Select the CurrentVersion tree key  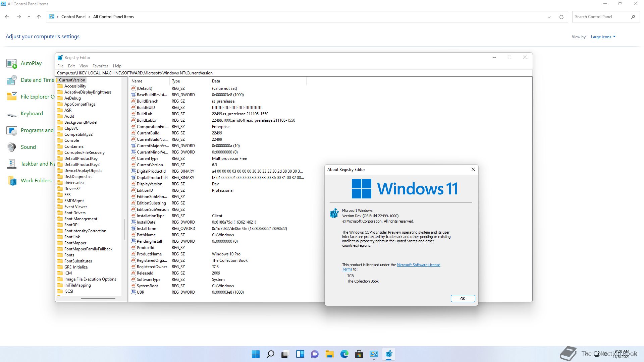coord(72,80)
